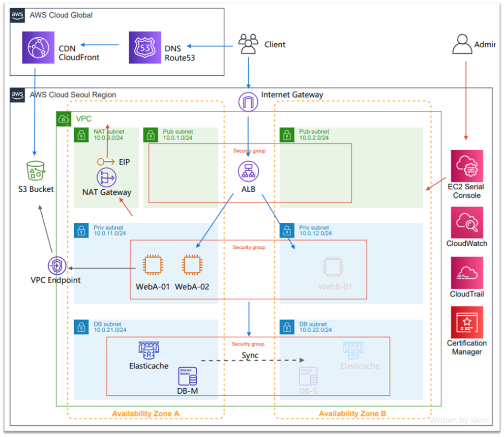The height and width of the screenshot is (437, 504).
Task: Select the DB-M Aurora database icon
Action: tap(187, 376)
